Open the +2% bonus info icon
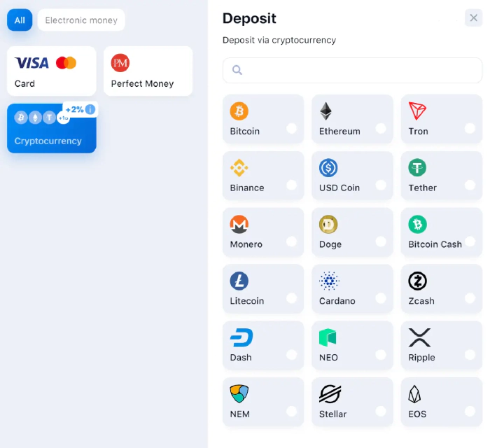The height and width of the screenshot is (448, 490). click(x=90, y=109)
